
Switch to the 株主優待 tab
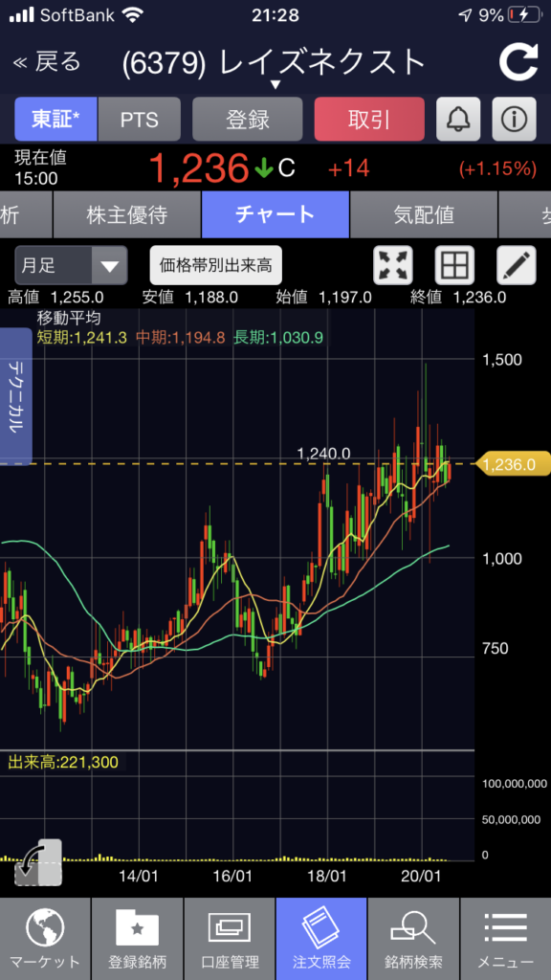[x=127, y=214]
